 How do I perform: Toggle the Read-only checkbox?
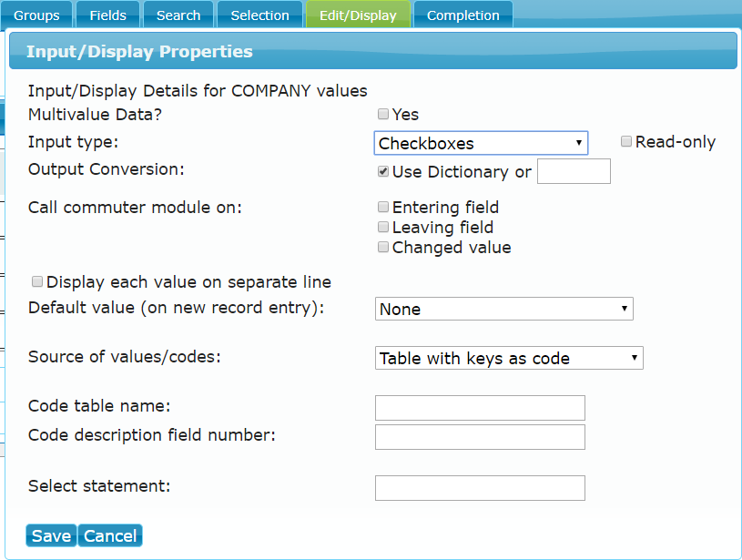pyautogui.click(x=626, y=141)
